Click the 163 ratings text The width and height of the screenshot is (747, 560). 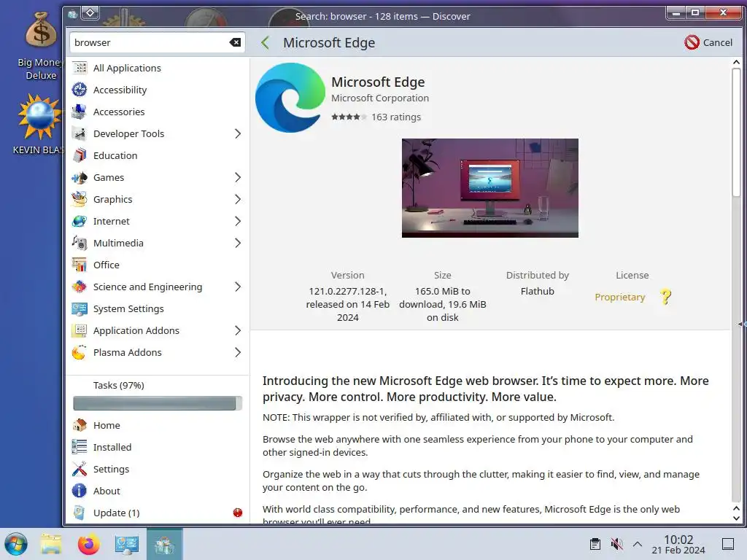pyautogui.click(x=396, y=117)
